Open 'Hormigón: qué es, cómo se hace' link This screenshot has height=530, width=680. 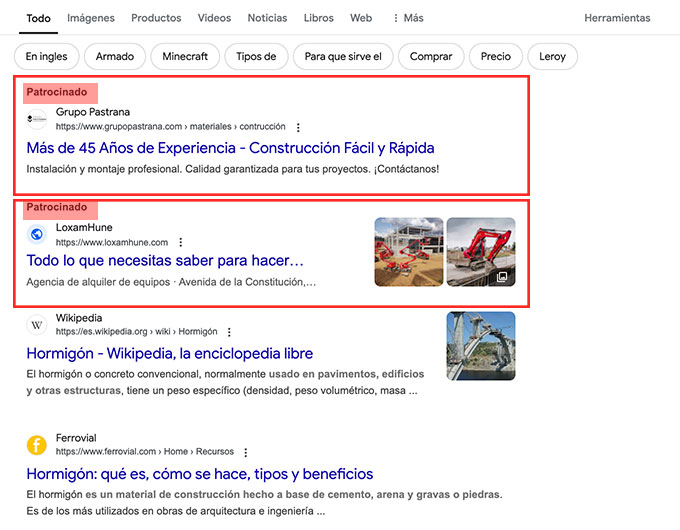tap(199, 474)
